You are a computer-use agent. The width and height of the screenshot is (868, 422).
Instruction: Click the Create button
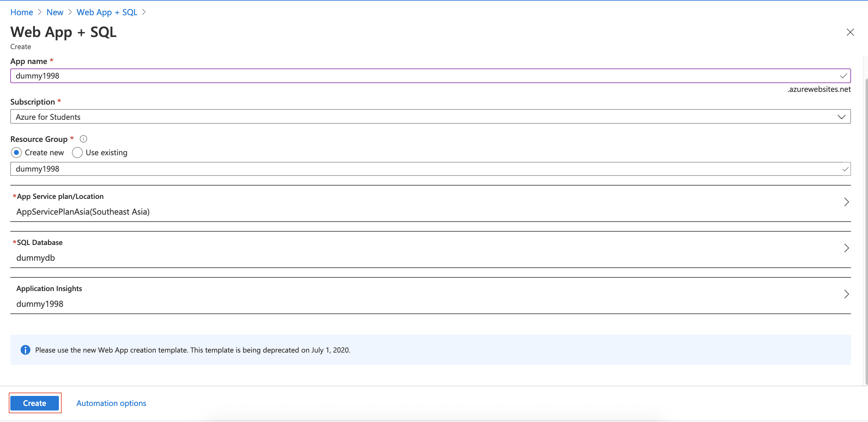point(35,403)
